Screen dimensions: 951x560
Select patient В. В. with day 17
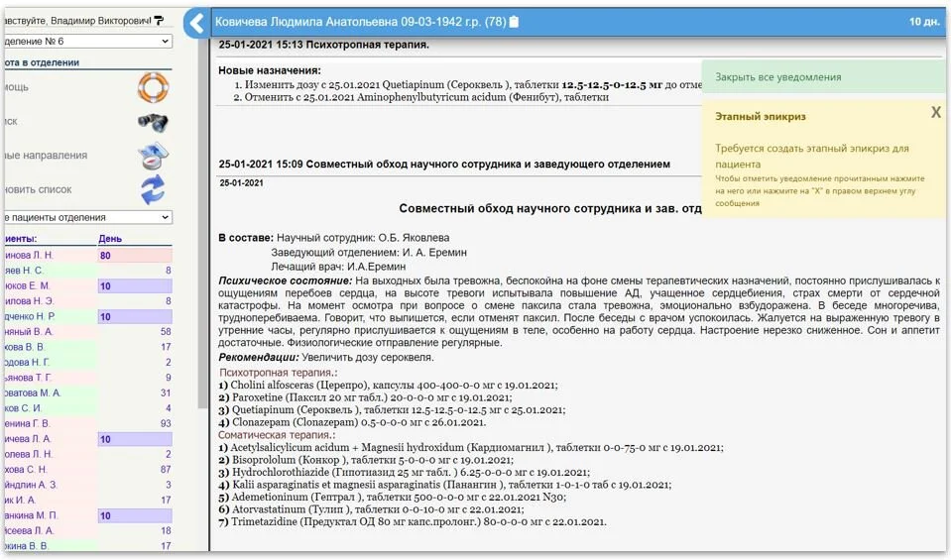[x=88, y=347]
